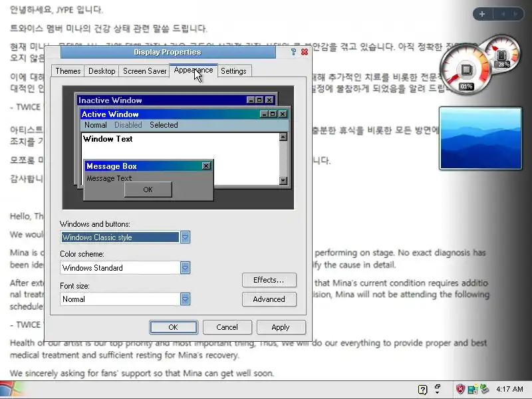Click the Window Text in preview
This screenshot has height=399, width=532.
[x=108, y=139]
